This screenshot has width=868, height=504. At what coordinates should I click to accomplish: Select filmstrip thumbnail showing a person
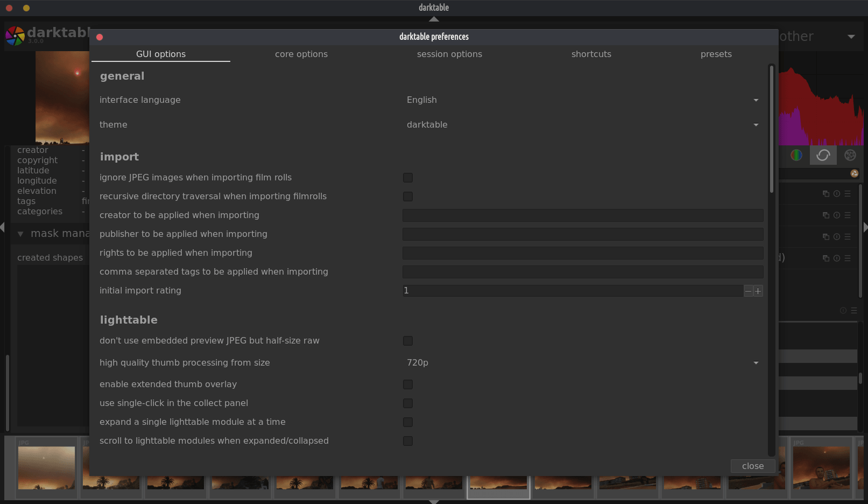click(821, 468)
